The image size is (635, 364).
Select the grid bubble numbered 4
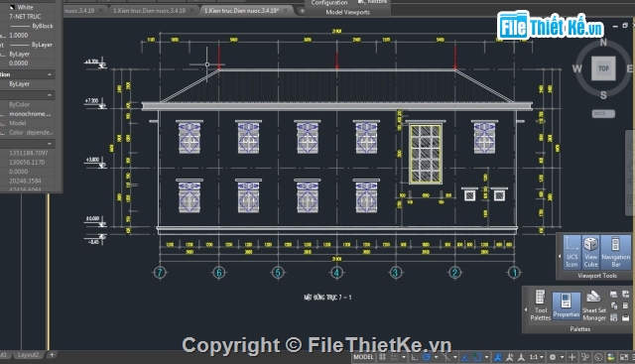click(x=336, y=273)
